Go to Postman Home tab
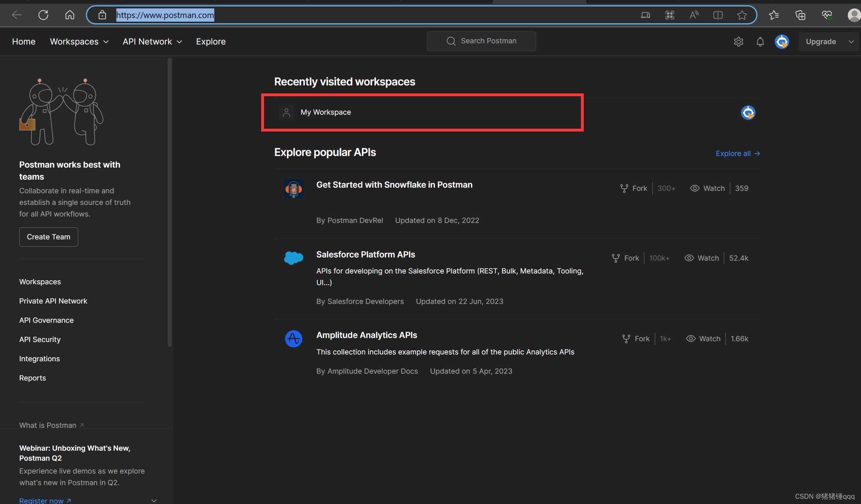 (x=24, y=41)
